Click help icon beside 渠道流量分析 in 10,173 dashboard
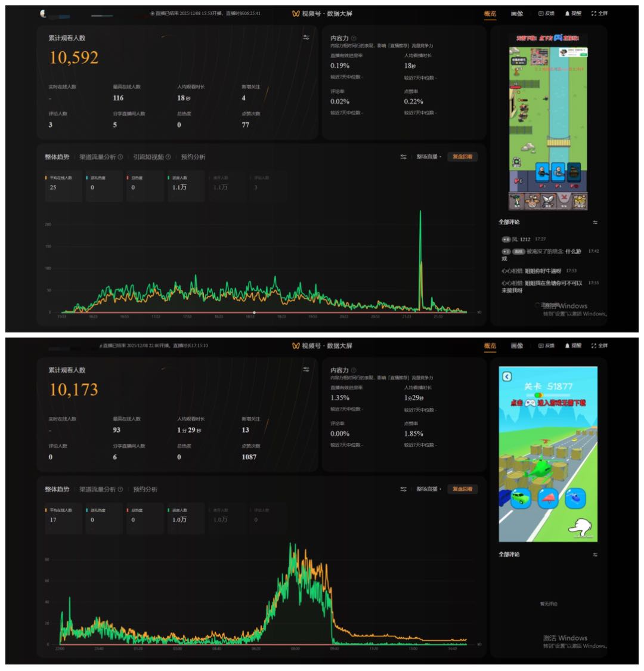The image size is (644, 671). pyautogui.click(x=120, y=489)
